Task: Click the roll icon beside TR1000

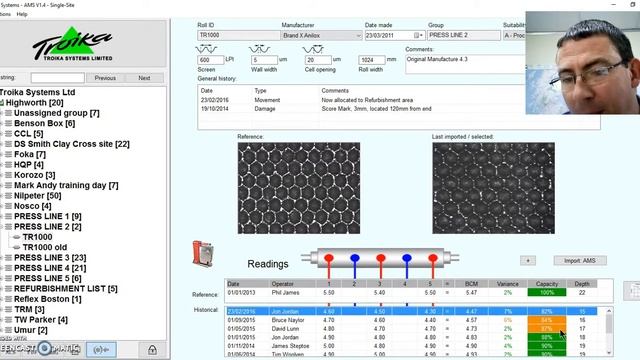Action: (17, 237)
